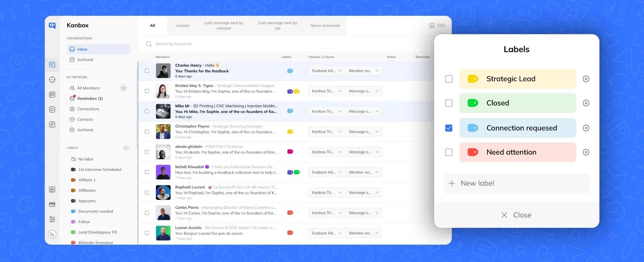Click the padlock icon in left rail
This screenshot has width=644, height=262.
(52, 189)
